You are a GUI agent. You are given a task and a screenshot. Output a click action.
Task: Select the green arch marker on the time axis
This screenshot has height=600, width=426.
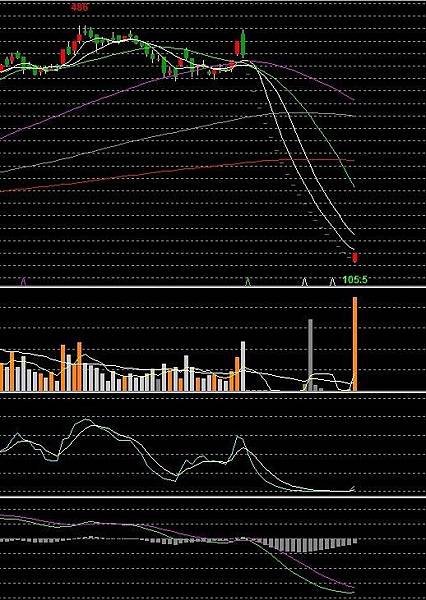[x=248, y=282]
